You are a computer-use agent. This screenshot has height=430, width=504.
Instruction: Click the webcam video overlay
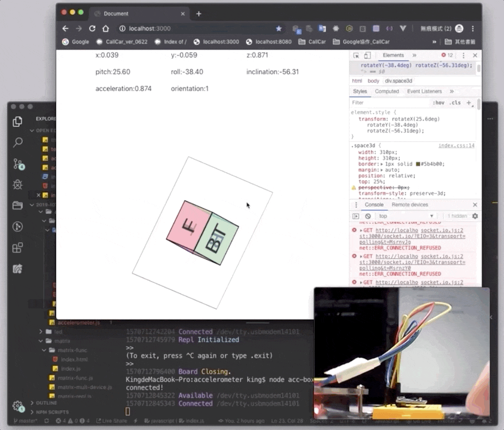coord(402,353)
